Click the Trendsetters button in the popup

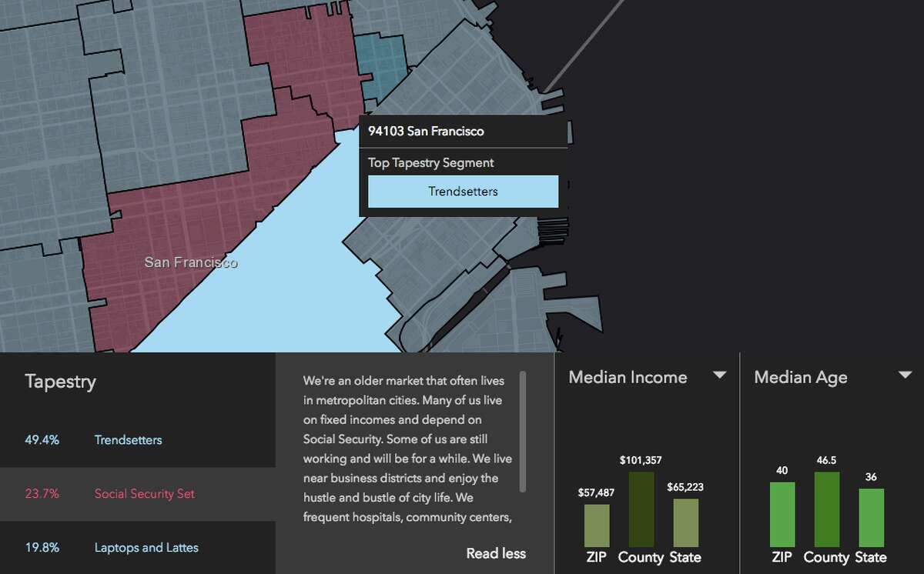(463, 191)
